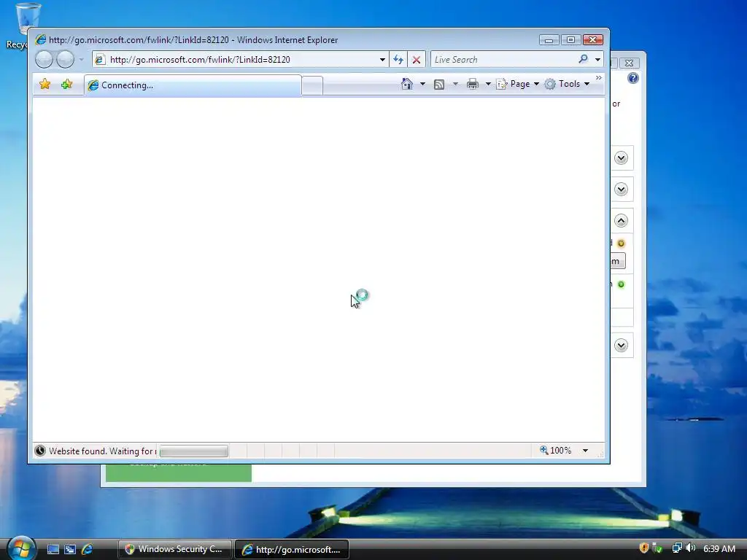Open the search provider dropdown arrow
Viewport: 747px width, 560px height.
click(597, 60)
